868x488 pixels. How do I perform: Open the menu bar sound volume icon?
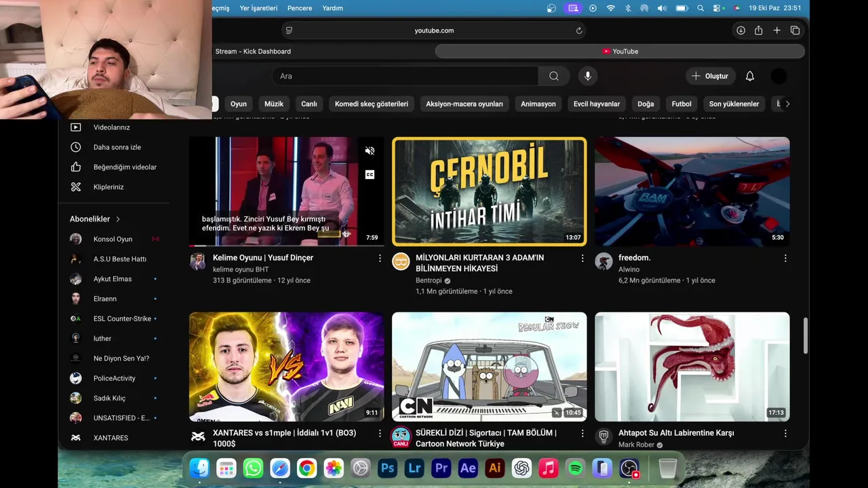(662, 8)
